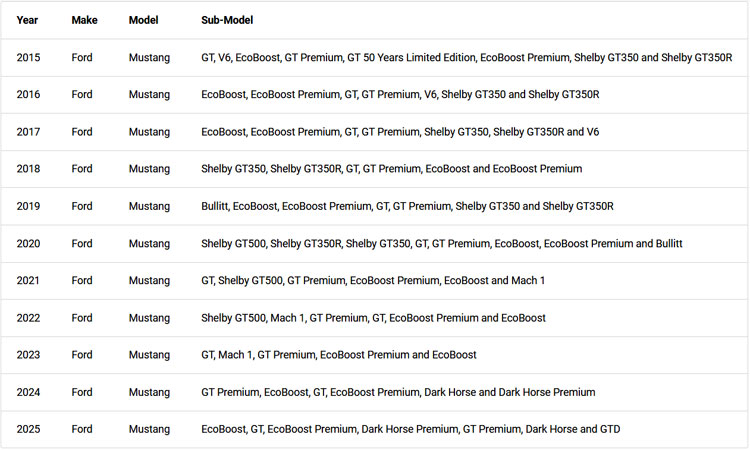Click the 2025 year cell
The width and height of the screenshot is (750, 450).
click(x=28, y=429)
